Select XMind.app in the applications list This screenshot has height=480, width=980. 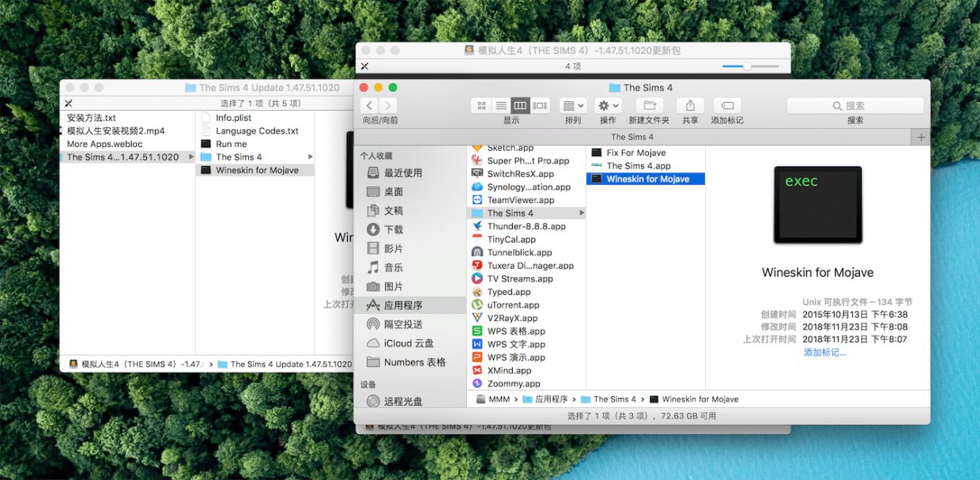(x=527, y=370)
